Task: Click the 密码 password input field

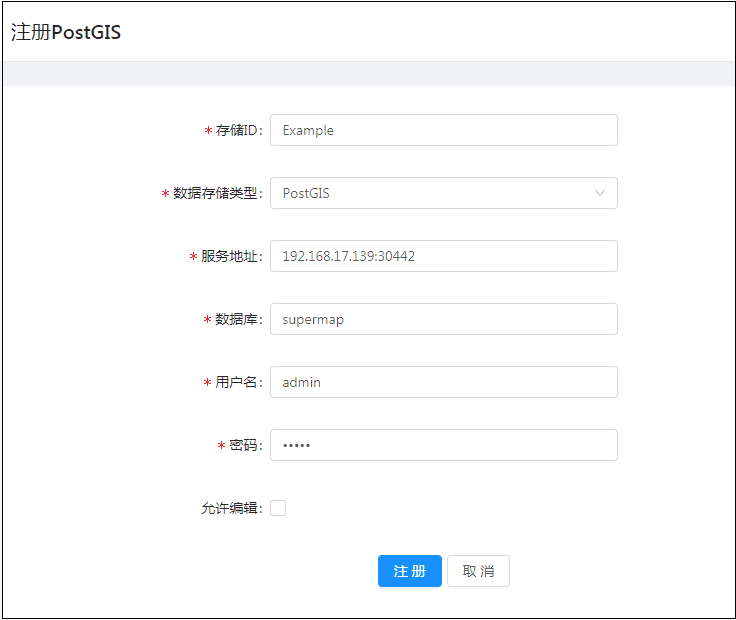Action: tap(443, 445)
